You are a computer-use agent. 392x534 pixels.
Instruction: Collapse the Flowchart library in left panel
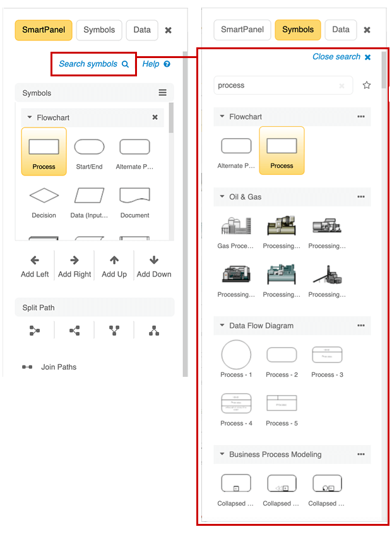[x=30, y=117]
